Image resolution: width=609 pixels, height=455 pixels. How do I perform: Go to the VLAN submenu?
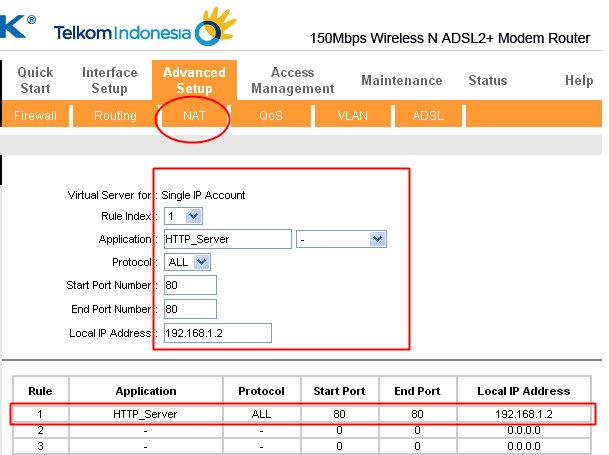[x=352, y=116]
